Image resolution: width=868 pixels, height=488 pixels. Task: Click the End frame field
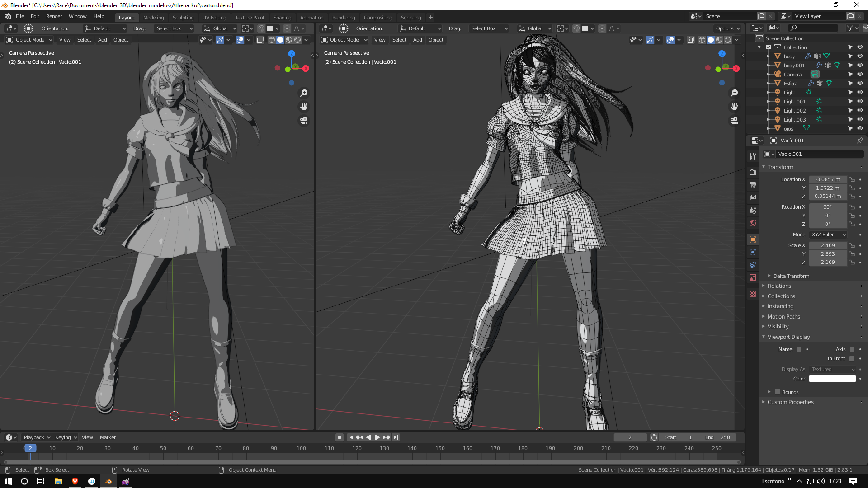717,437
